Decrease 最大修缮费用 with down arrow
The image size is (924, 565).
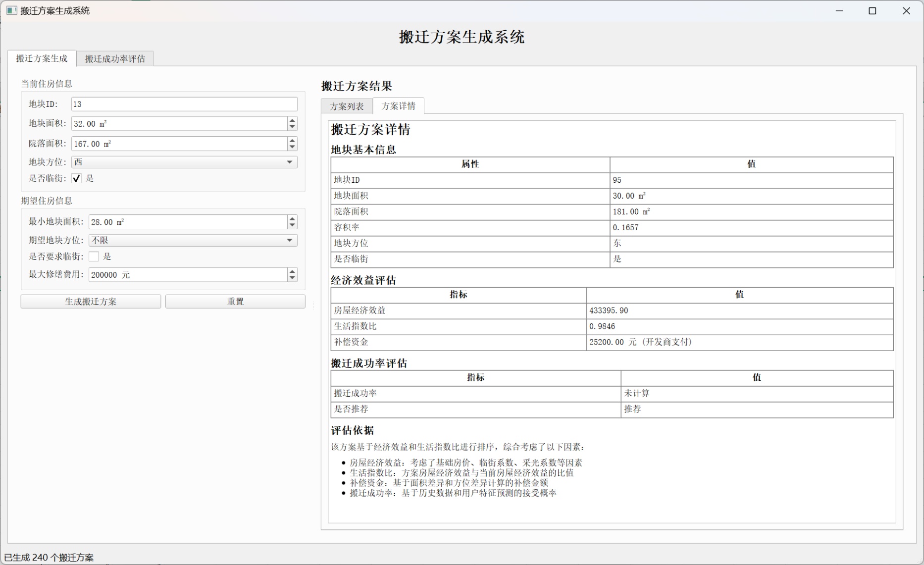click(292, 278)
